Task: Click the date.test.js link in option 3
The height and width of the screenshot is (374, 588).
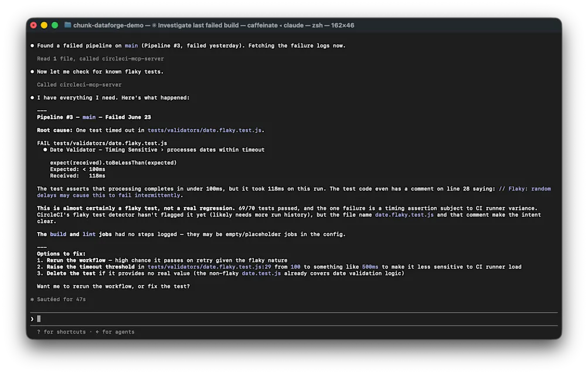Action: pyautogui.click(x=261, y=273)
